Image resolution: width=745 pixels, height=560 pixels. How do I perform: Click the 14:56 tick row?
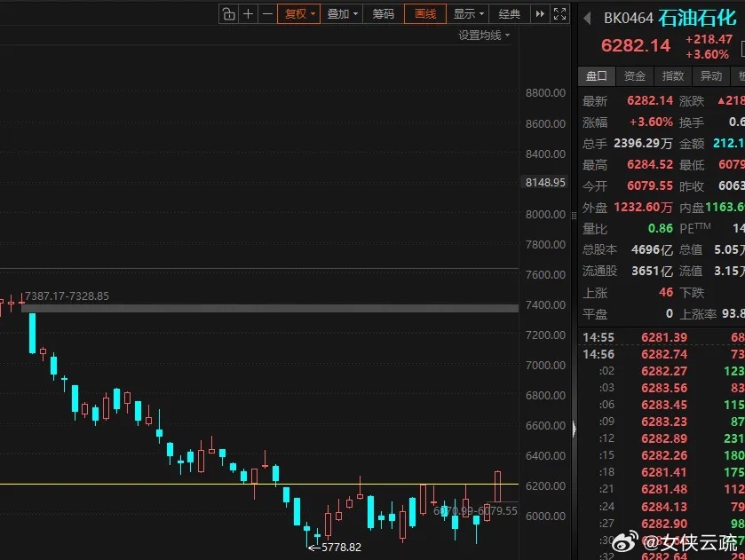tap(662, 354)
